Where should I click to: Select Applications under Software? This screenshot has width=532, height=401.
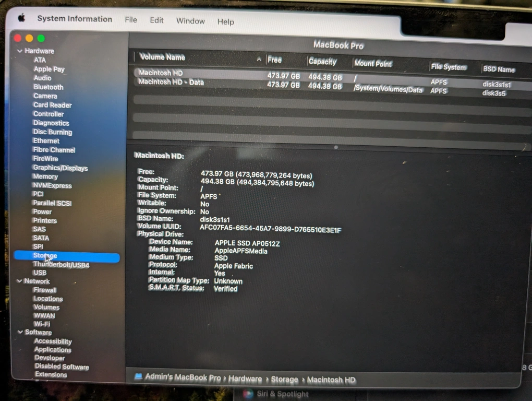tap(53, 350)
